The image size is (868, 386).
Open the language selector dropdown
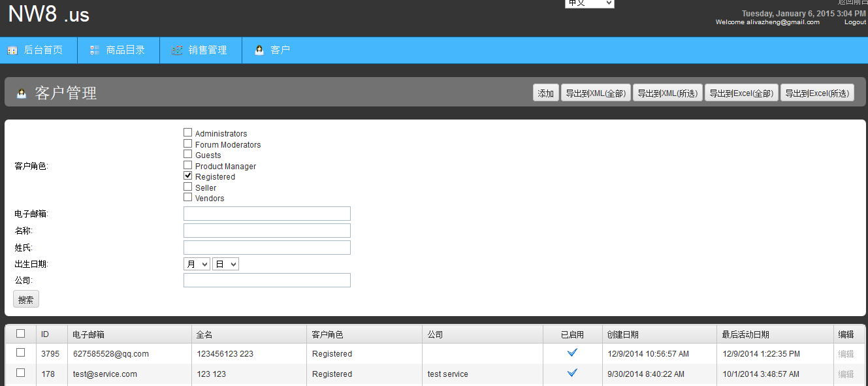(x=589, y=3)
